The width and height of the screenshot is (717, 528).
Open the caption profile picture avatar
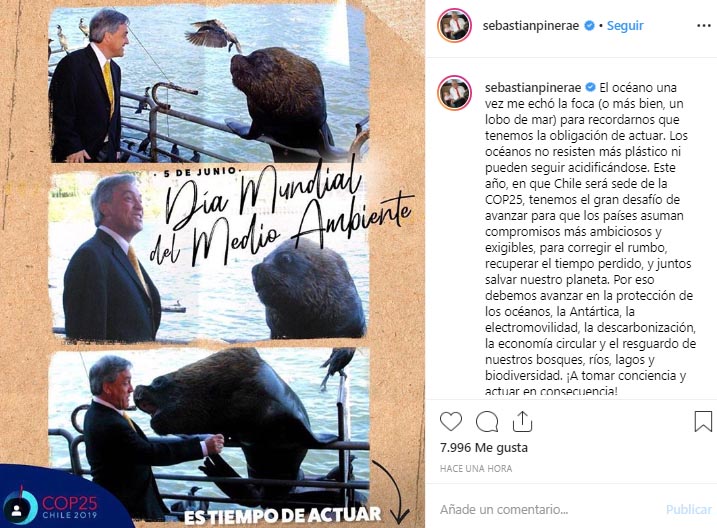[x=454, y=93]
